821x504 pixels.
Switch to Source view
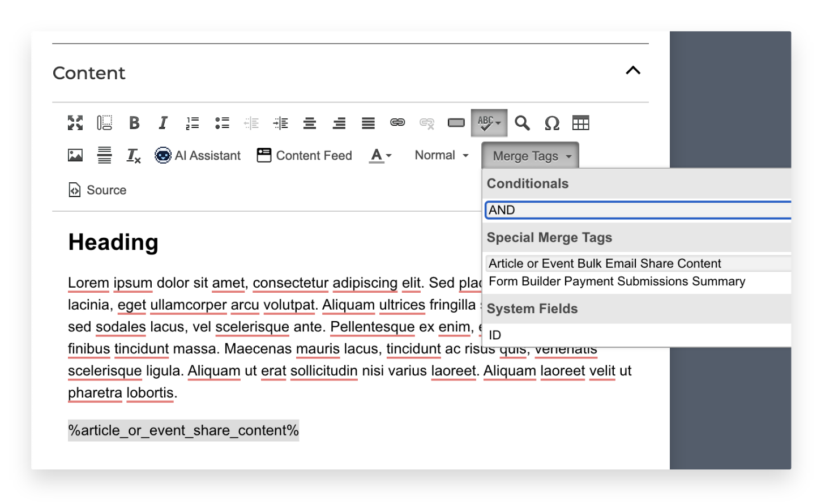(97, 190)
